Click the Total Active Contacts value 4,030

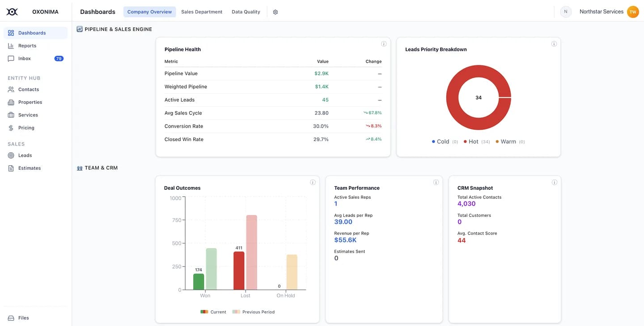466,204
